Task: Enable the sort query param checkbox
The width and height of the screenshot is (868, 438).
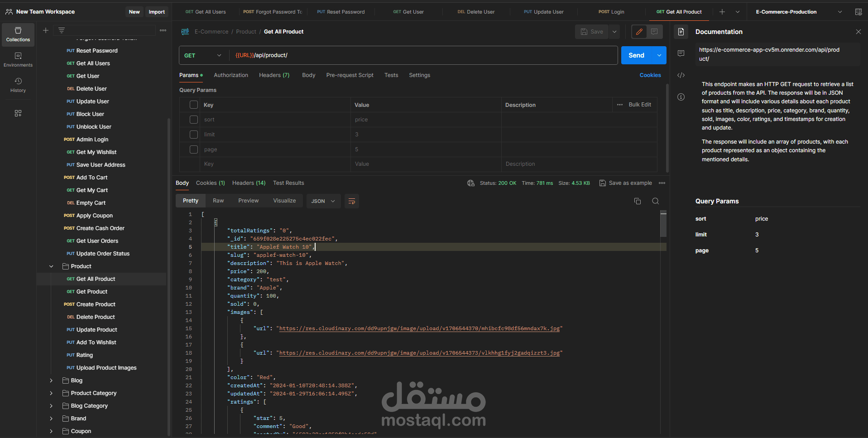Action: (x=194, y=120)
